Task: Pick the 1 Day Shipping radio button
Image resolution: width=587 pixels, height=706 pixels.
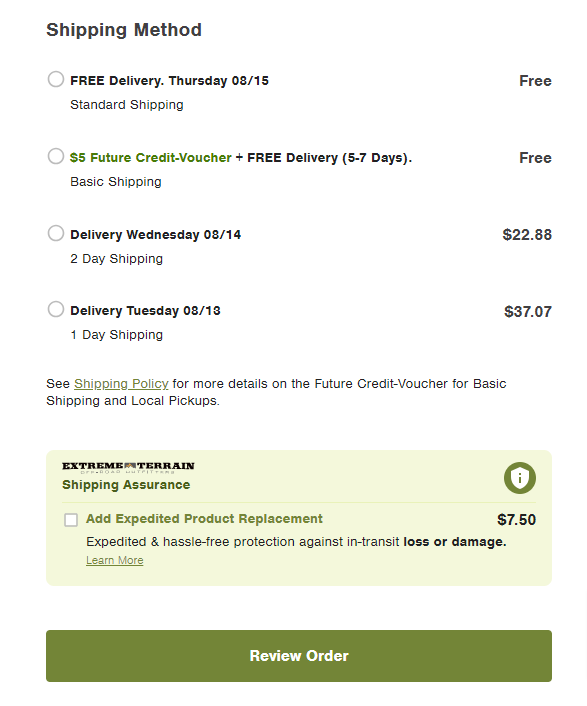Action: point(56,309)
